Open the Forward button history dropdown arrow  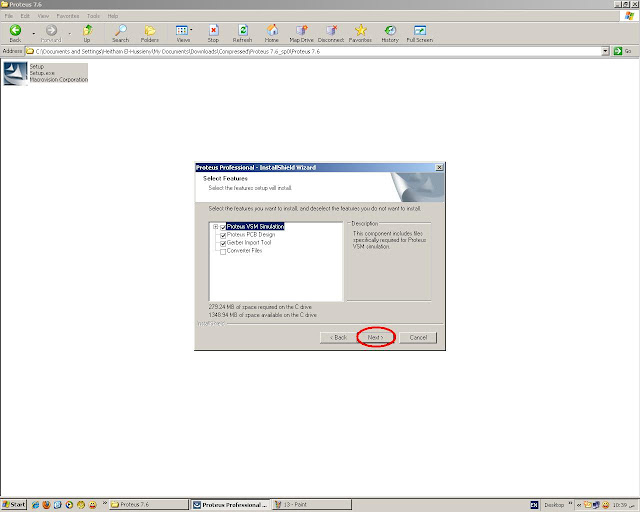69,33
